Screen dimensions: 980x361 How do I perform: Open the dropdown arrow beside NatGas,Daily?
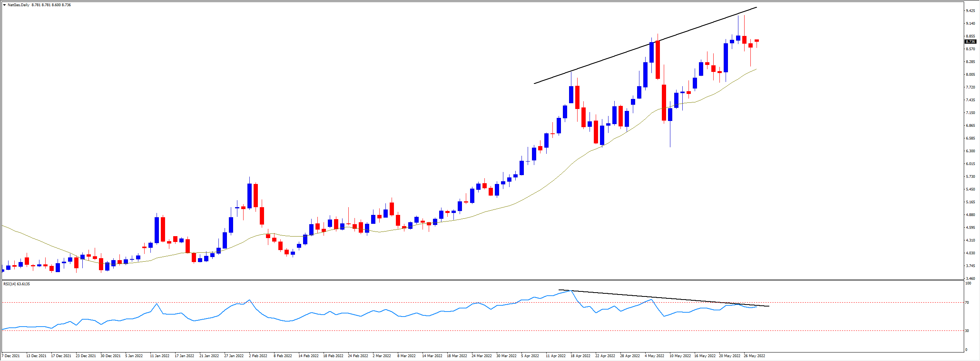click(x=4, y=5)
